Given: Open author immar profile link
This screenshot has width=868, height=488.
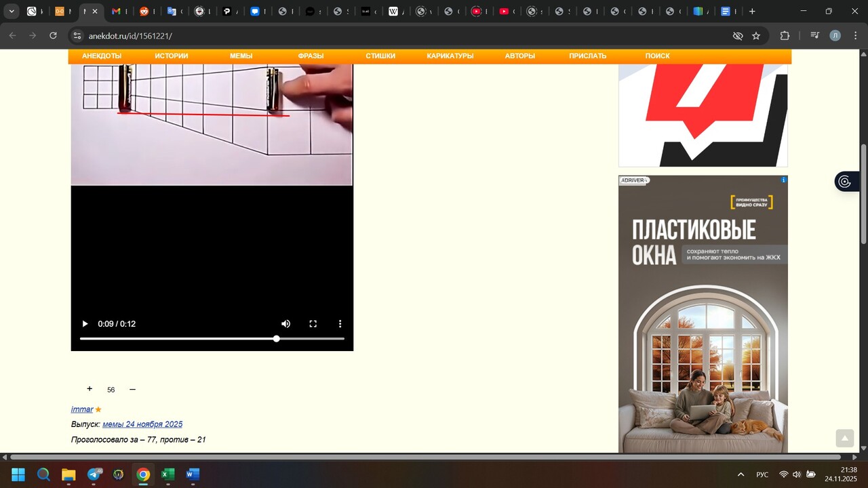Looking at the screenshot, I should pos(82,409).
